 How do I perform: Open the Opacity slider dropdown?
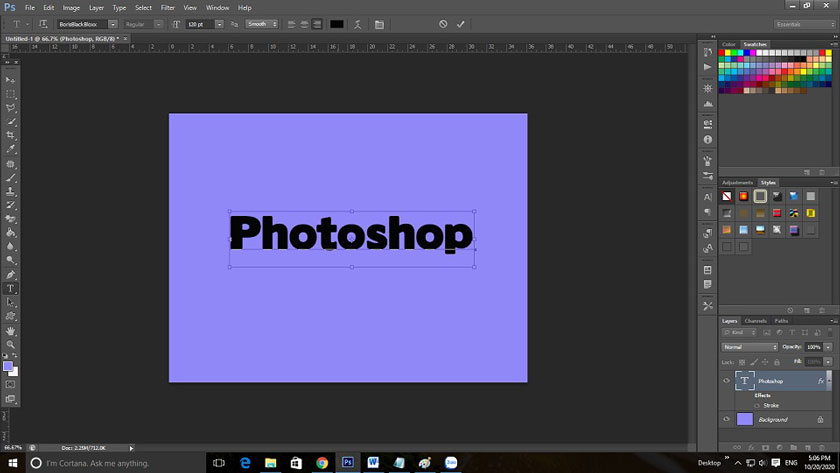point(828,347)
